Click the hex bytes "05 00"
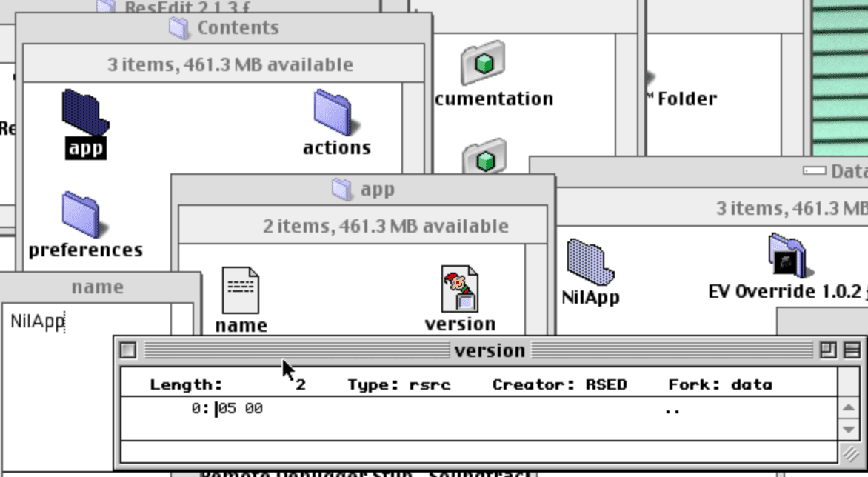 pos(240,408)
